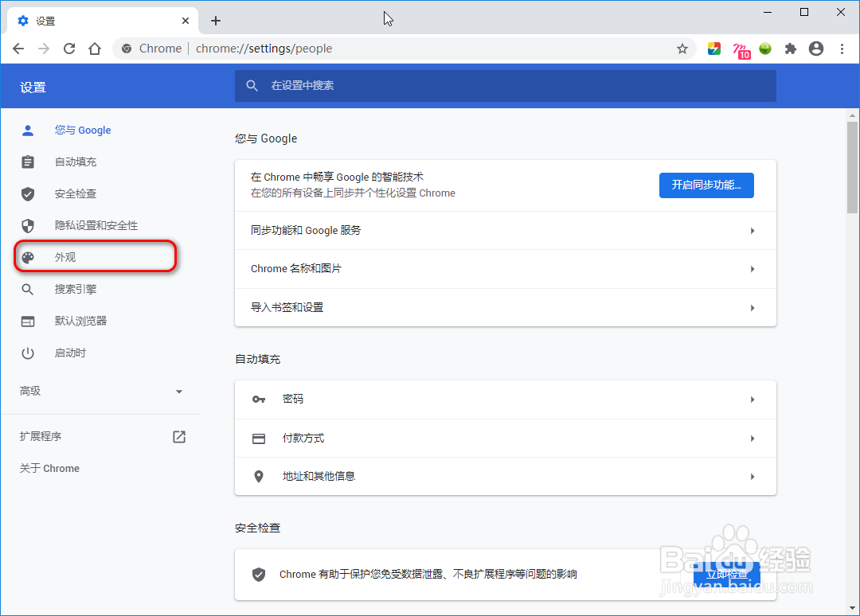Viewport: 860px width, 616px height.
Task: Open 关于 Chrome in sidebar
Action: coord(49,469)
